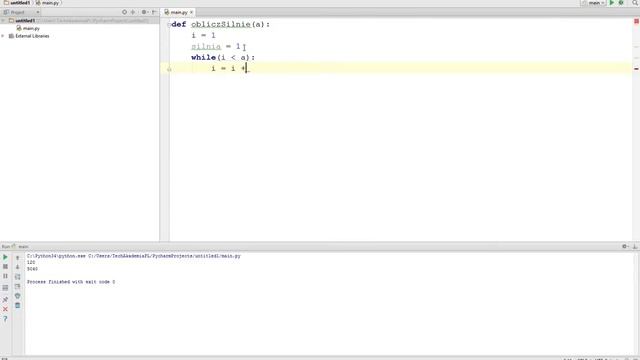Viewport: 640px width, 360px height.
Task: Click 'i = 1' line in editor
Action: 203,36
